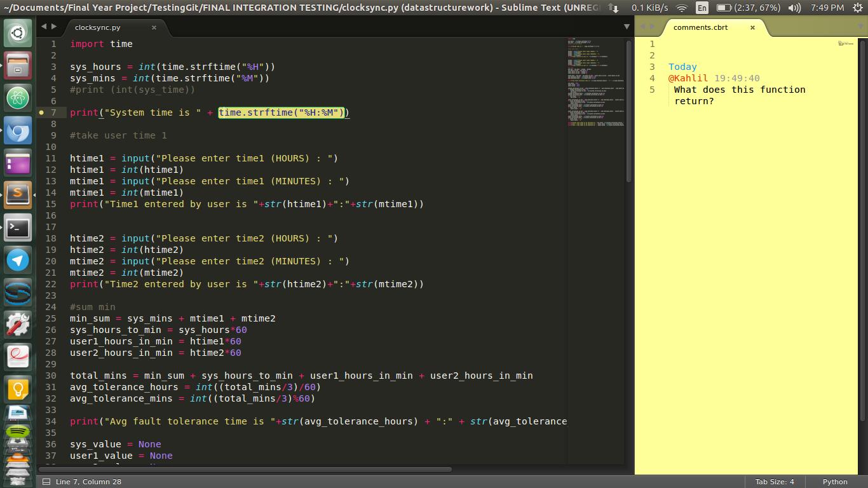Click the '#sum min' comment line
Screen dimensions: 868x488
tap(93, 307)
